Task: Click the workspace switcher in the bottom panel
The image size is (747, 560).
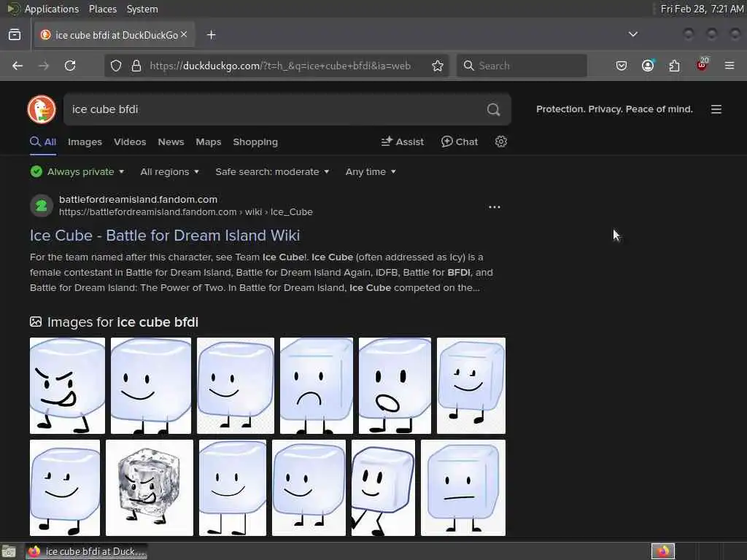Action: tap(662, 551)
